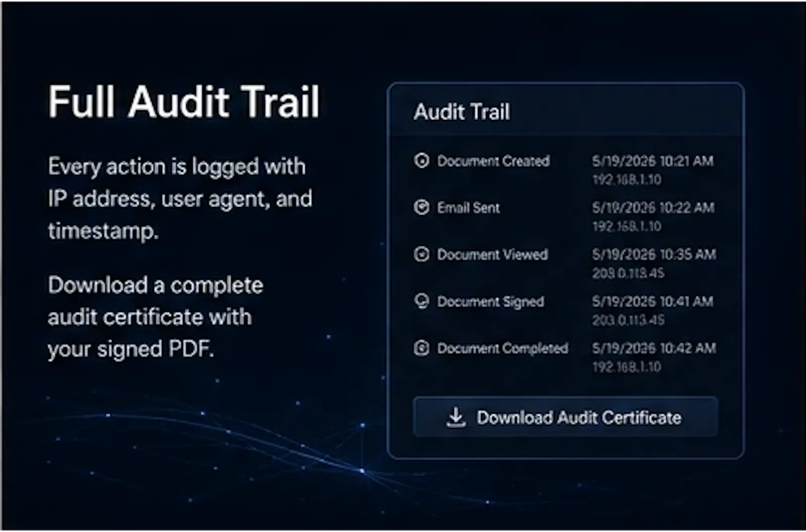Screen dimensions: 806x532
Task: Click the 'Document Completed' entry label
Action: pos(503,348)
